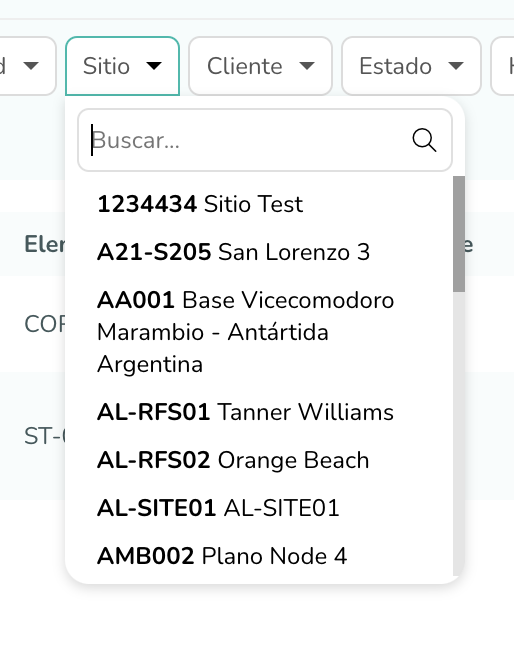This screenshot has width=514, height=656.
Task: Open the Sitio filter dropdown
Action: 123,66
